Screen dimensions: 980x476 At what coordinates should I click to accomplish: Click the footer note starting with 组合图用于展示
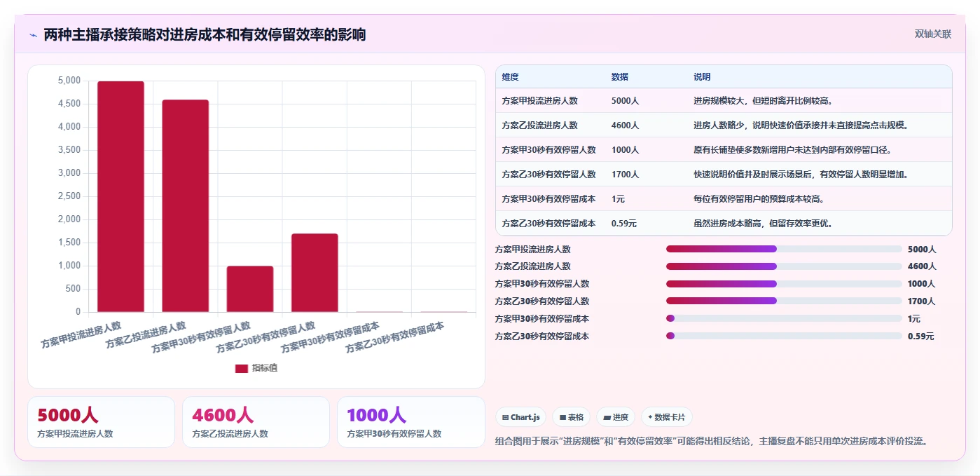click(712, 442)
